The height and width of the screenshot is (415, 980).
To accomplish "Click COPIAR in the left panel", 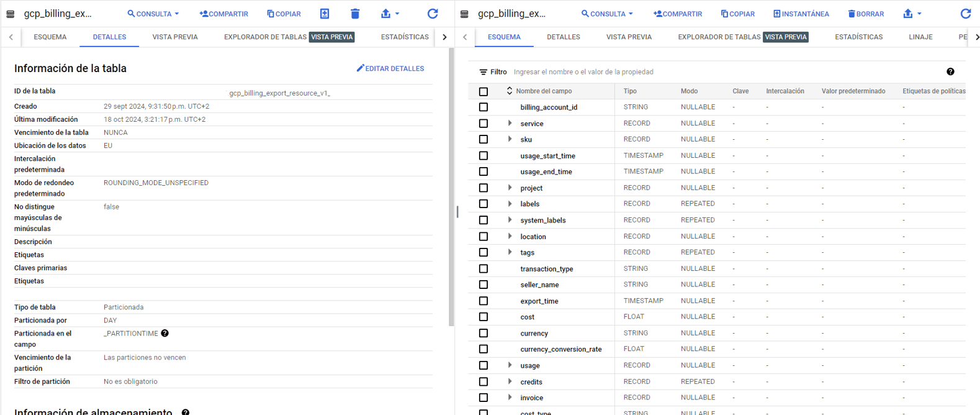I will [284, 14].
